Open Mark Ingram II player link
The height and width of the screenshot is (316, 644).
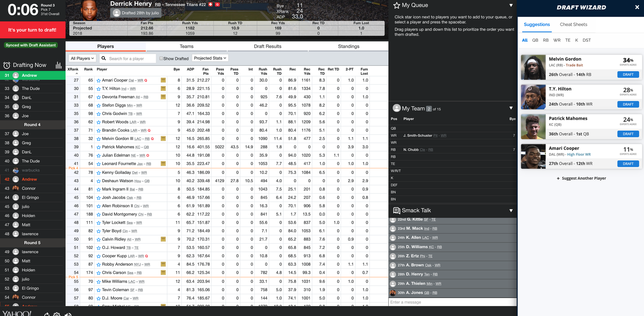(x=115, y=189)
